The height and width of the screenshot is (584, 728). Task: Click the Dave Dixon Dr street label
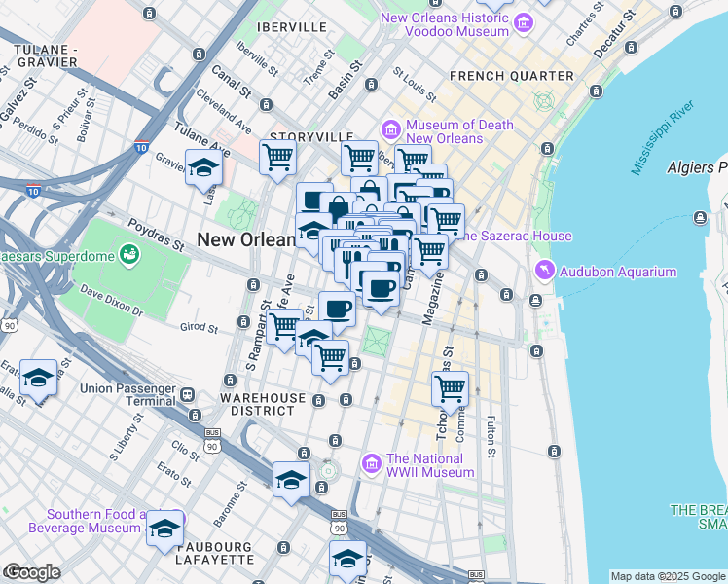click(x=111, y=301)
